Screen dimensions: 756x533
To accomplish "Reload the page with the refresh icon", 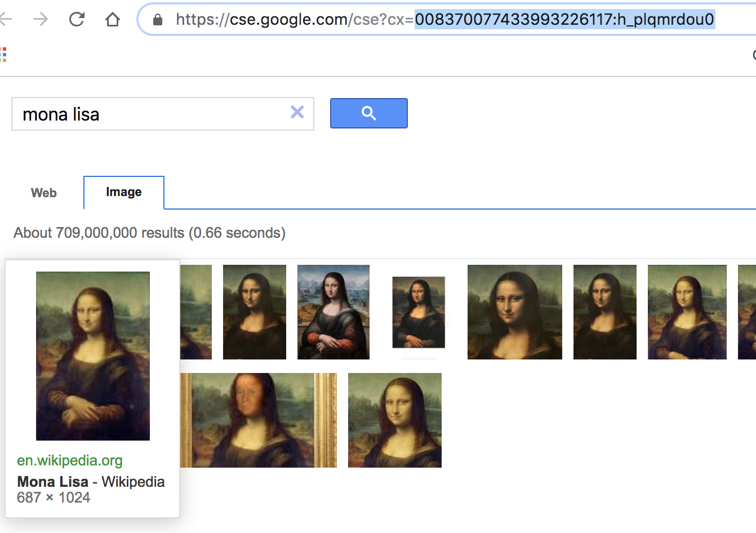I will (77, 19).
